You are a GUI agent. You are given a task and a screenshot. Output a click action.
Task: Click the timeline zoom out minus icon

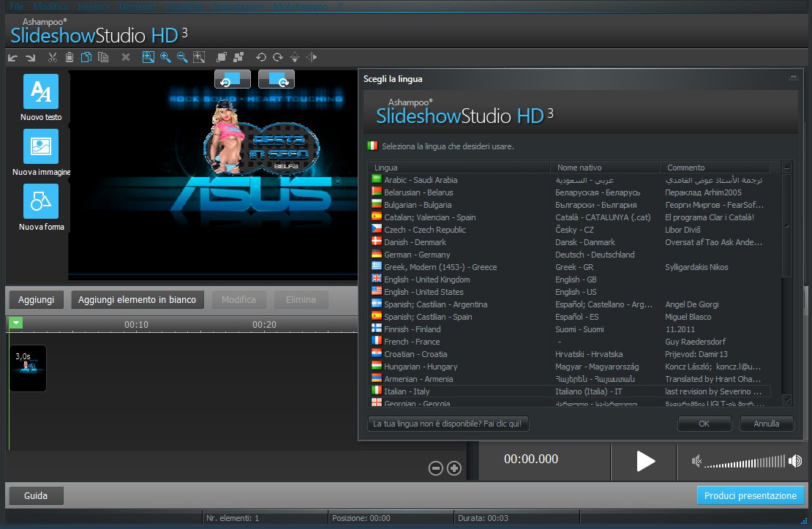coord(436,468)
